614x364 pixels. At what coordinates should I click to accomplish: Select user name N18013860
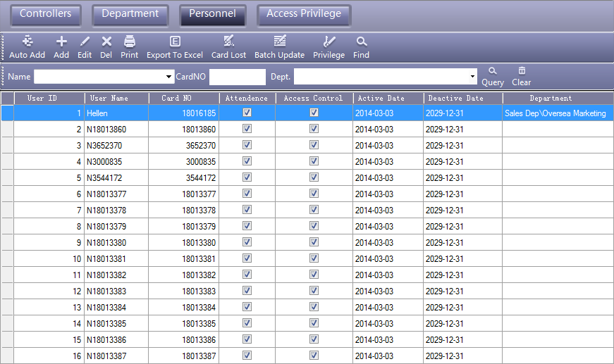pyautogui.click(x=106, y=130)
